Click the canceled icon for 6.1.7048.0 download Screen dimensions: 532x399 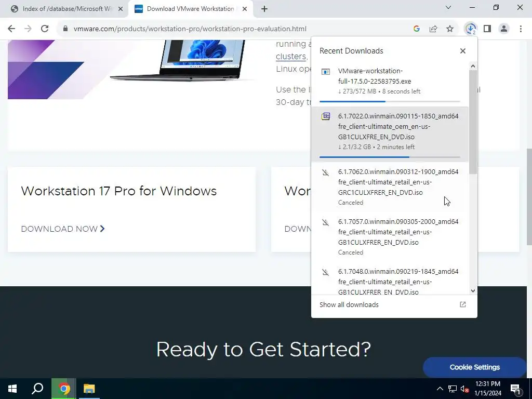[x=326, y=272]
